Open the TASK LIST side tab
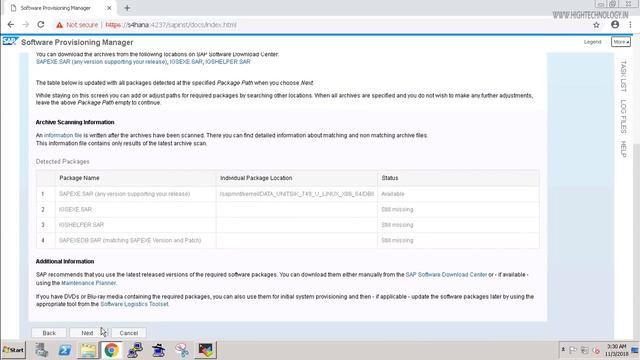640x360 pixels. pyautogui.click(x=623, y=76)
